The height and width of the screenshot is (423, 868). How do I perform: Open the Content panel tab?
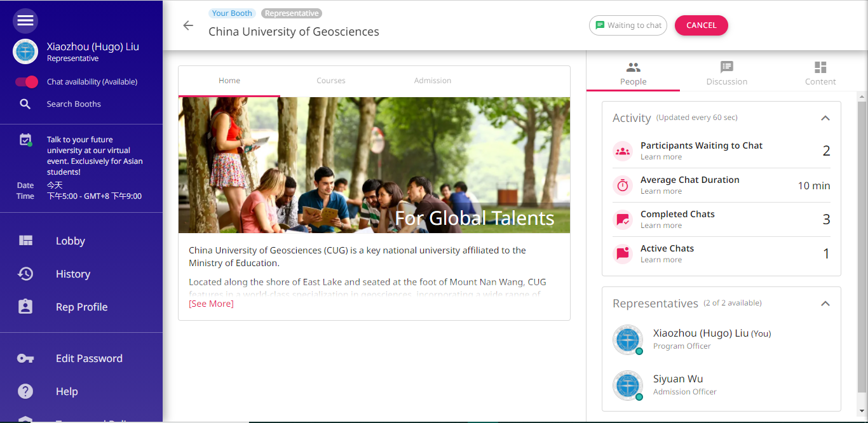(820, 73)
